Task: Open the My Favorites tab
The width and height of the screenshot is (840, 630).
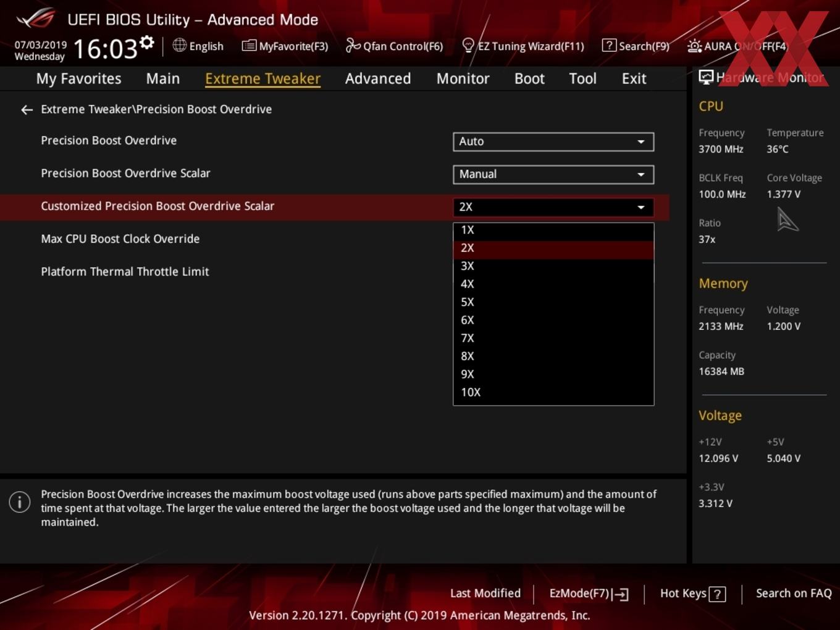Action: [78, 78]
